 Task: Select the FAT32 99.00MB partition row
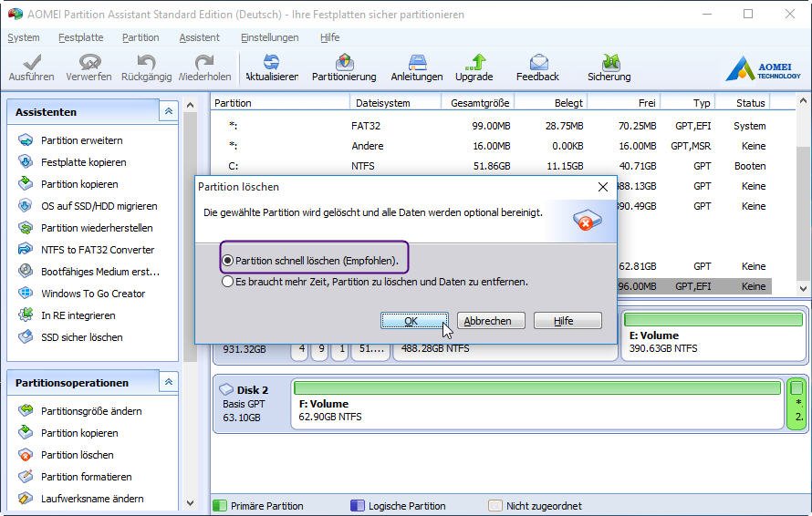(491, 126)
